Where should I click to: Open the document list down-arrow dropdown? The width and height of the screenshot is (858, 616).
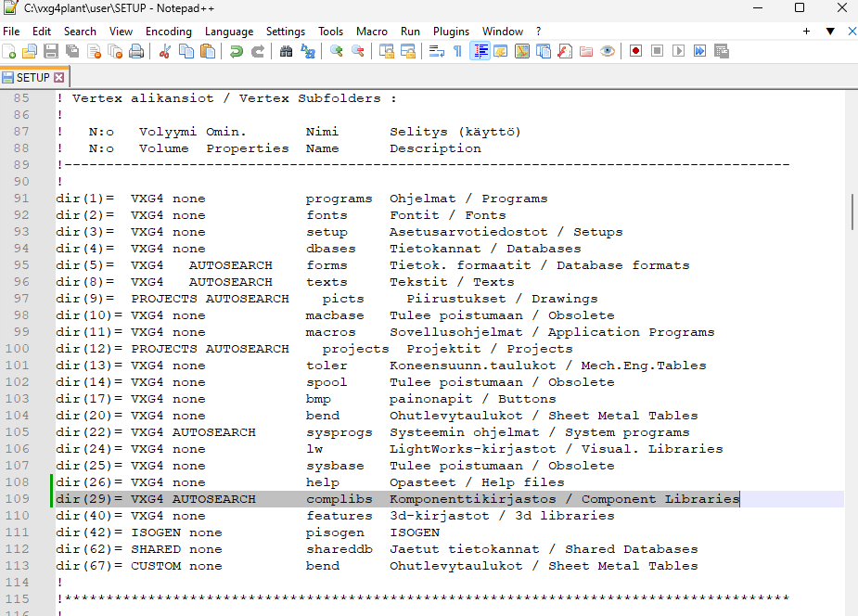830,31
